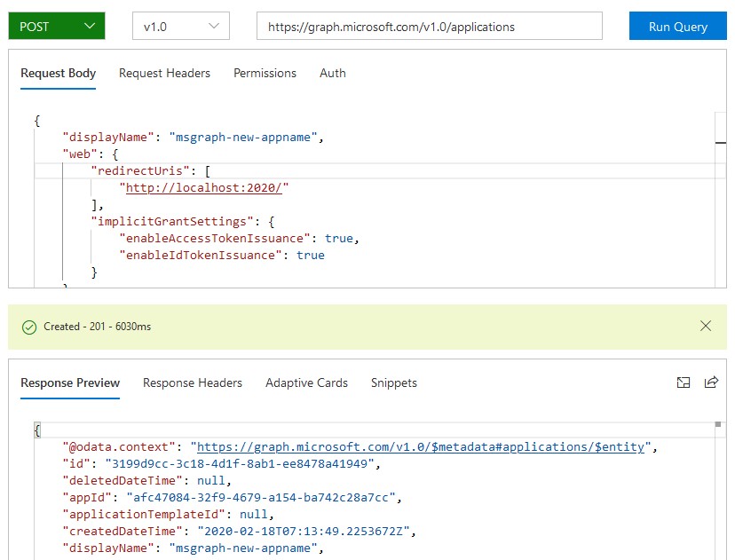Screen dimensions: 735x560
Task: Open the API version dropdown showing v1.0
Action: [180, 26]
